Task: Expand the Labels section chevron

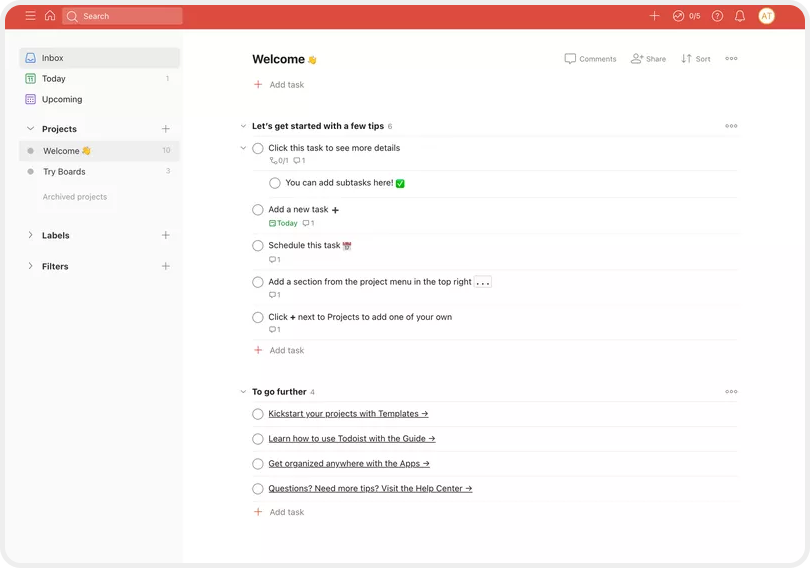Action: pyautogui.click(x=30, y=235)
